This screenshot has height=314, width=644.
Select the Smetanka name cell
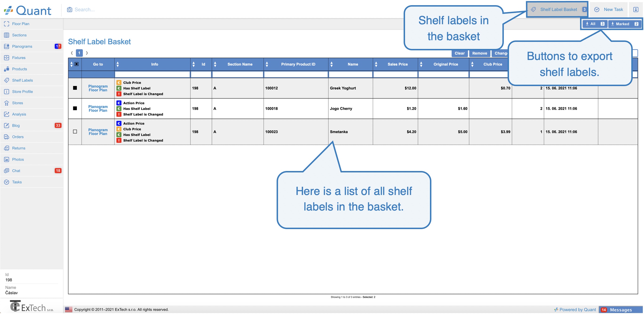pyautogui.click(x=350, y=132)
